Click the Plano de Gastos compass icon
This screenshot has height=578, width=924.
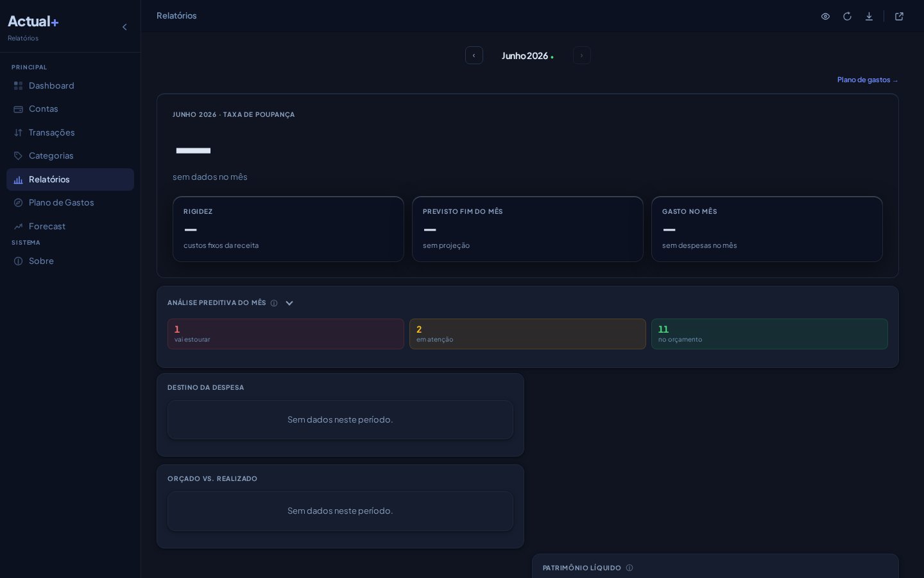(x=18, y=203)
